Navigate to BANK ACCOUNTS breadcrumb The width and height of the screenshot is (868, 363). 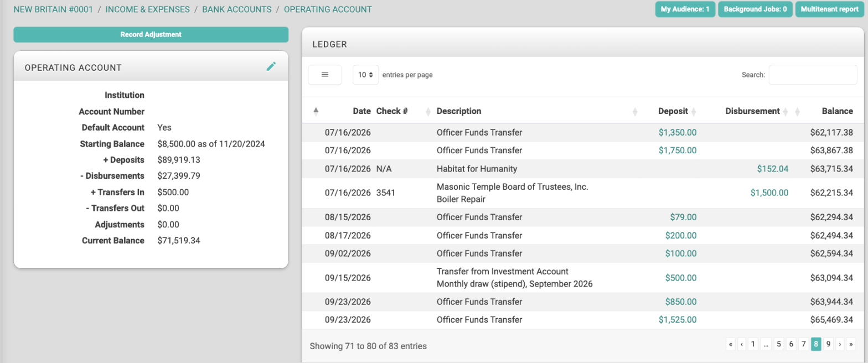[237, 9]
